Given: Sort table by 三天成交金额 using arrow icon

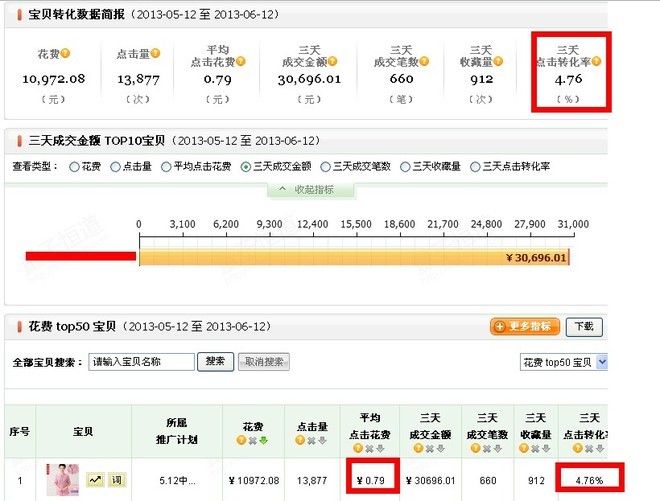Looking at the screenshot, I should click(x=440, y=449).
